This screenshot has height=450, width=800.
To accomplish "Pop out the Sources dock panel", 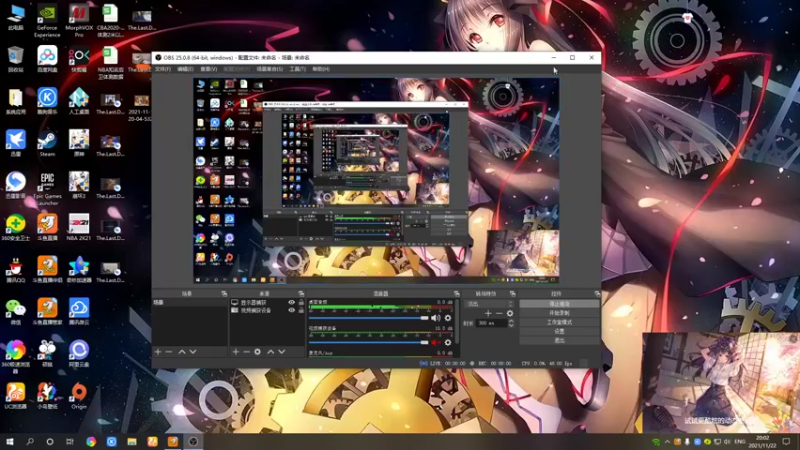I will 301,293.
